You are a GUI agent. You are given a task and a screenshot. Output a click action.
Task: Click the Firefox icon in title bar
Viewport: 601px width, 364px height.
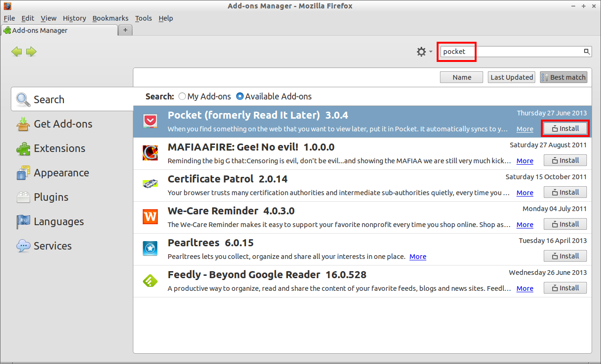coord(7,6)
